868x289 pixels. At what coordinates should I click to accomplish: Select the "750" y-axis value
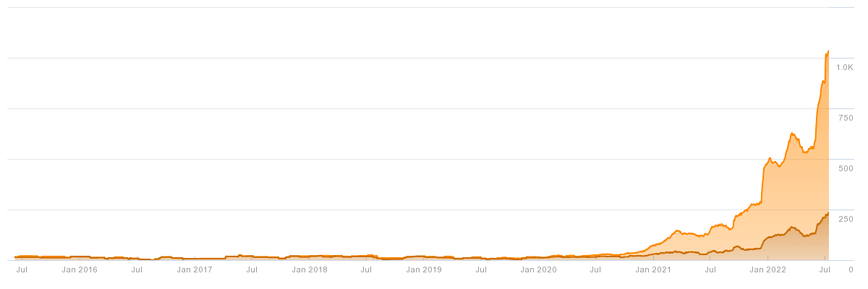coord(846,118)
